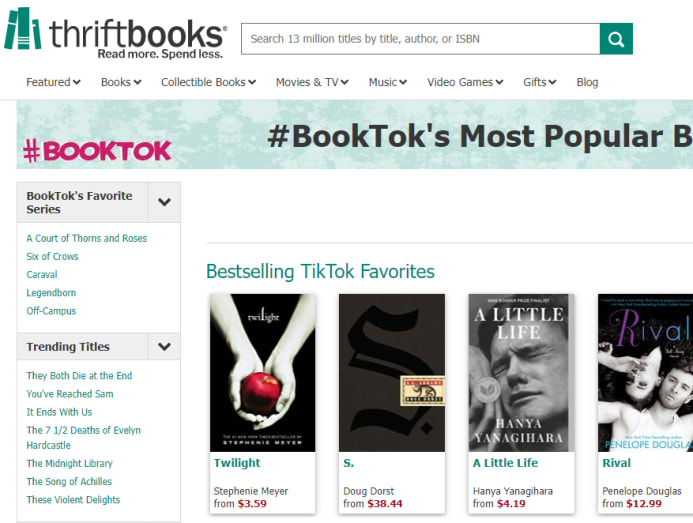Click the S. book cover thumbnail
Viewport: 693px width, 523px height.
pyautogui.click(x=391, y=372)
